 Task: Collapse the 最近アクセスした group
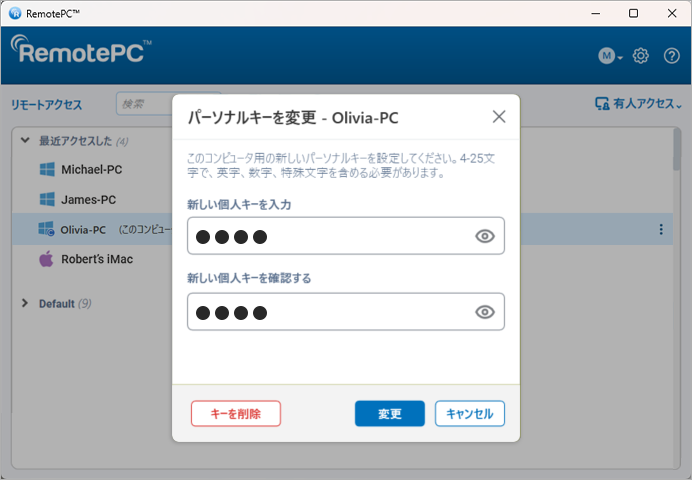[x=25, y=141]
